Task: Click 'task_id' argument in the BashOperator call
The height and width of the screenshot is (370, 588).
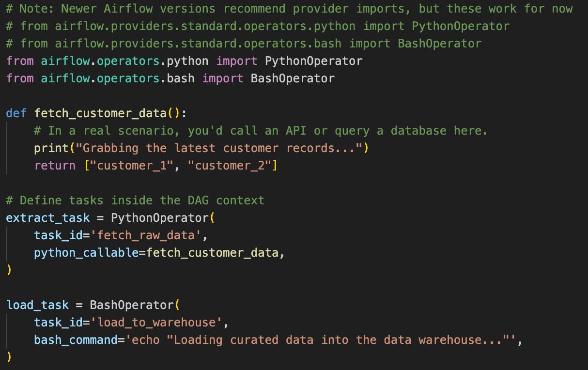Action: 58,323
